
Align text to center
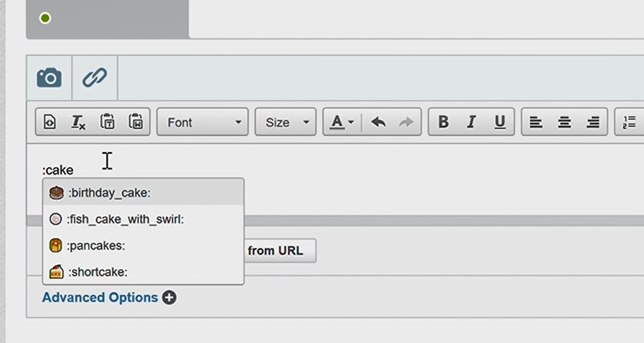564,122
